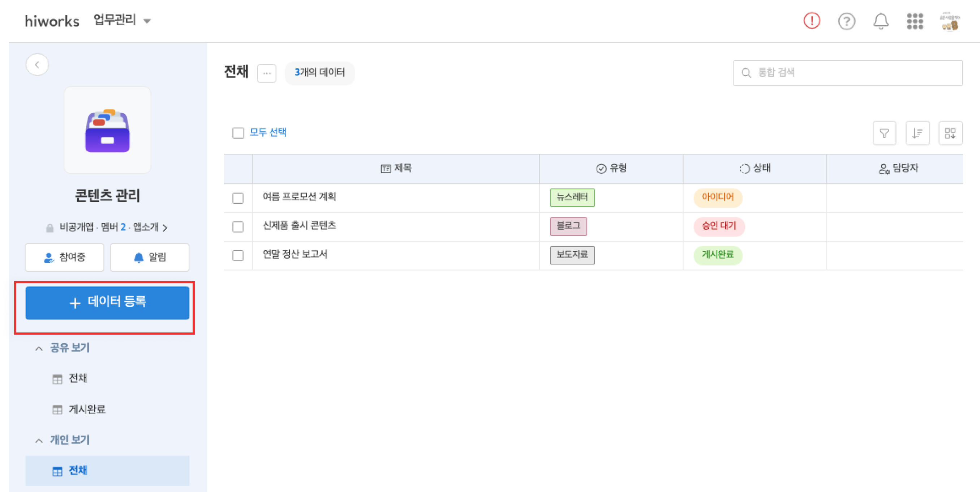
Task: Click the back arrow circle button
Action: pos(37,65)
